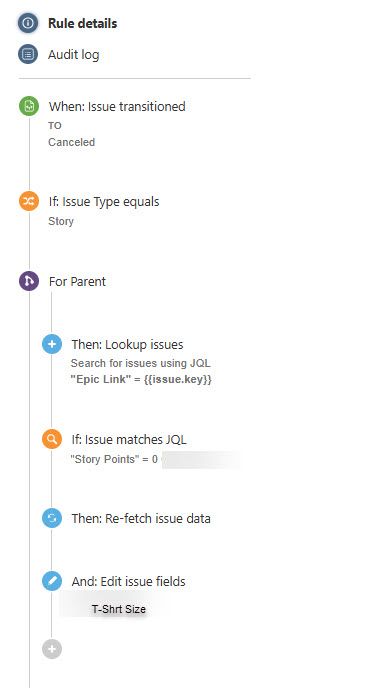
Task: Open the 'When: Issue transitioned' trigger
Action: [117, 107]
